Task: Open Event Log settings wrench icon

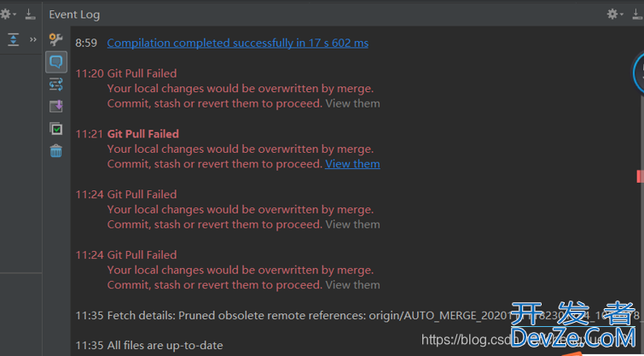Action: (x=55, y=39)
